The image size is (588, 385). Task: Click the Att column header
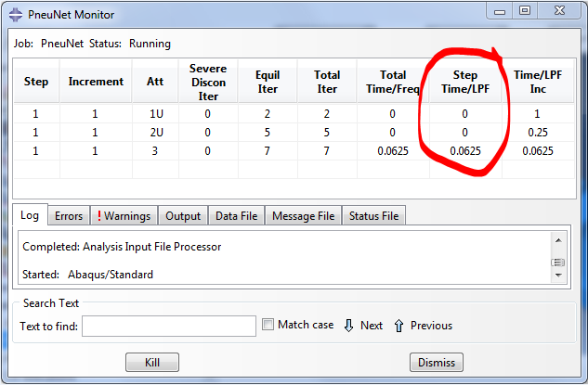(x=155, y=82)
